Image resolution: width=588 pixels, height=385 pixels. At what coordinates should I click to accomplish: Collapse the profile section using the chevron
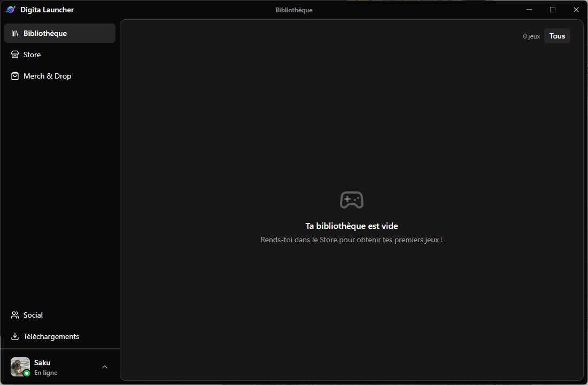tap(105, 367)
